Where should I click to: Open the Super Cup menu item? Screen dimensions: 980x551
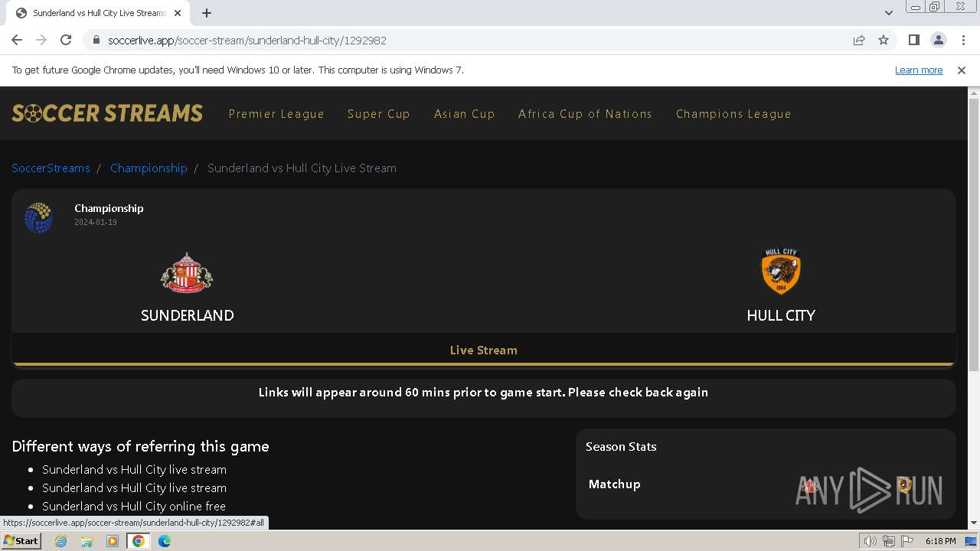pyautogui.click(x=379, y=114)
